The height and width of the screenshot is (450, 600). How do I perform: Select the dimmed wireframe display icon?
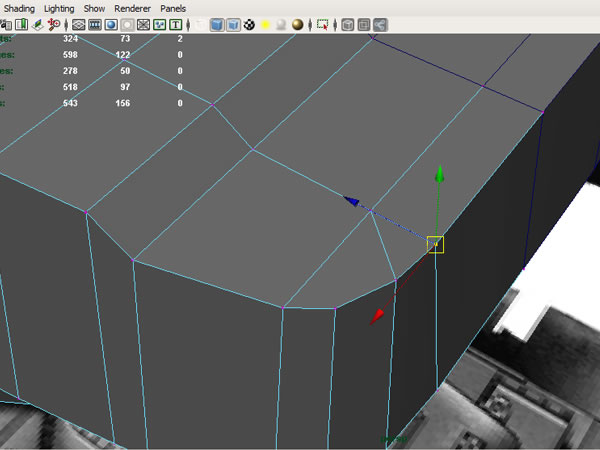200,25
